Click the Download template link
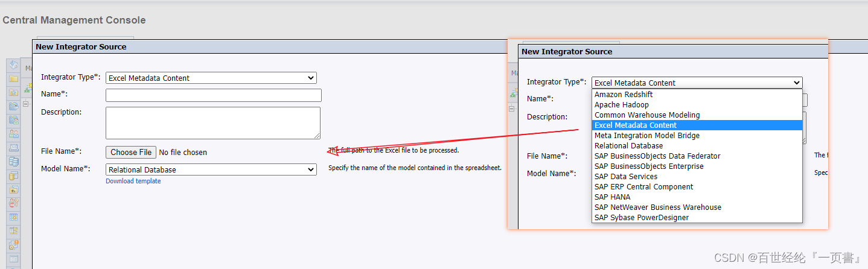 133,181
